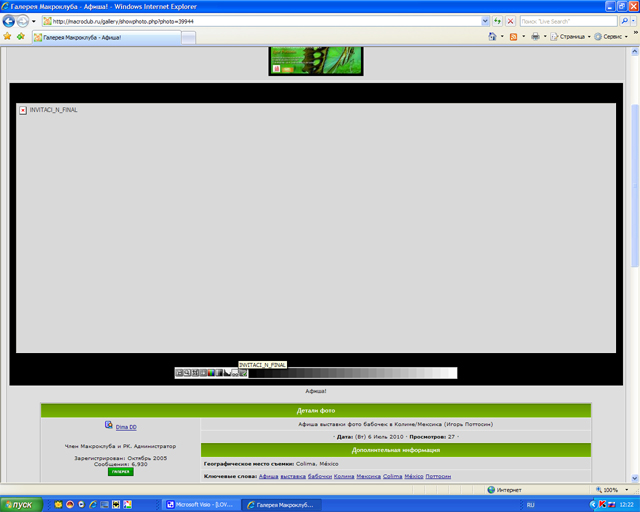Click the Refresh page icon

point(497,20)
